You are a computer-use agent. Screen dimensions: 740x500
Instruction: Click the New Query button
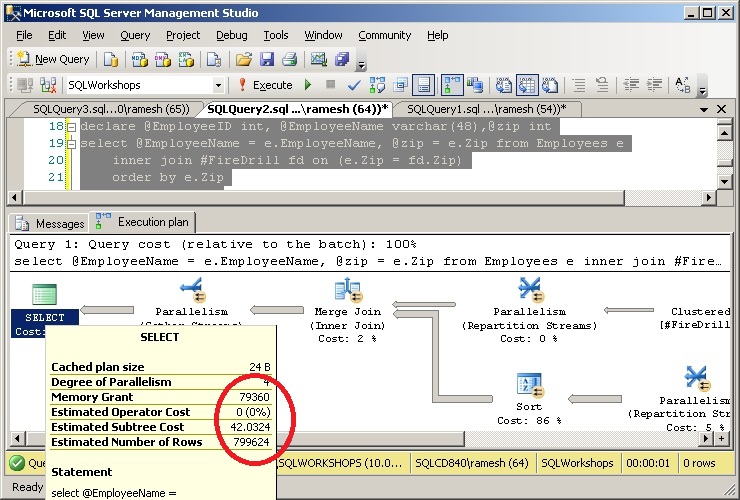coord(53,59)
